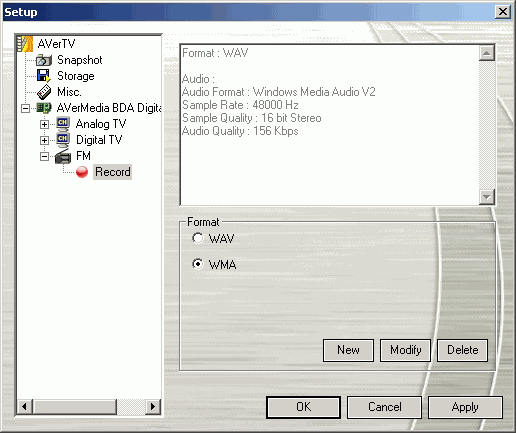Click the Apply button
Viewport: 516px width, 433px height.
pyautogui.click(x=465, y=407)
